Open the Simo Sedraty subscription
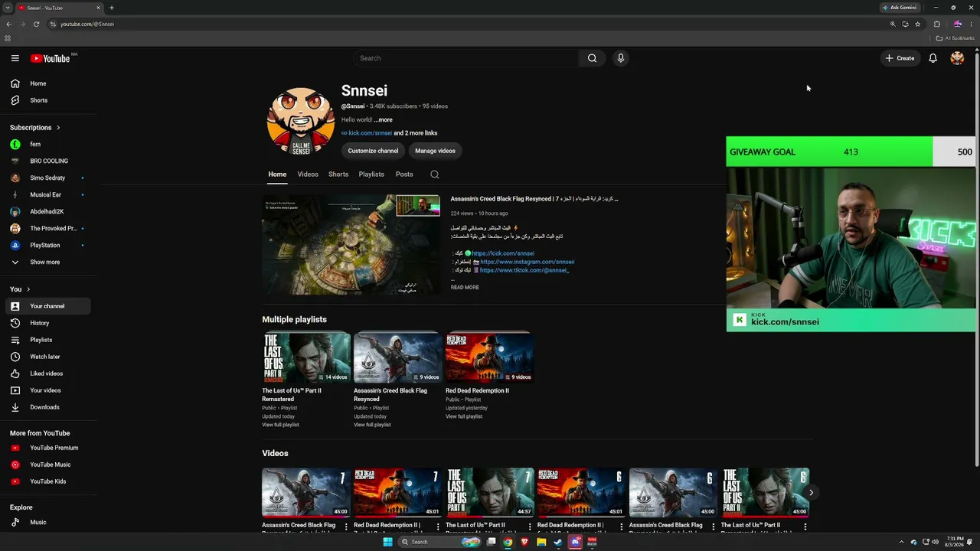 (x=47, y=178)
